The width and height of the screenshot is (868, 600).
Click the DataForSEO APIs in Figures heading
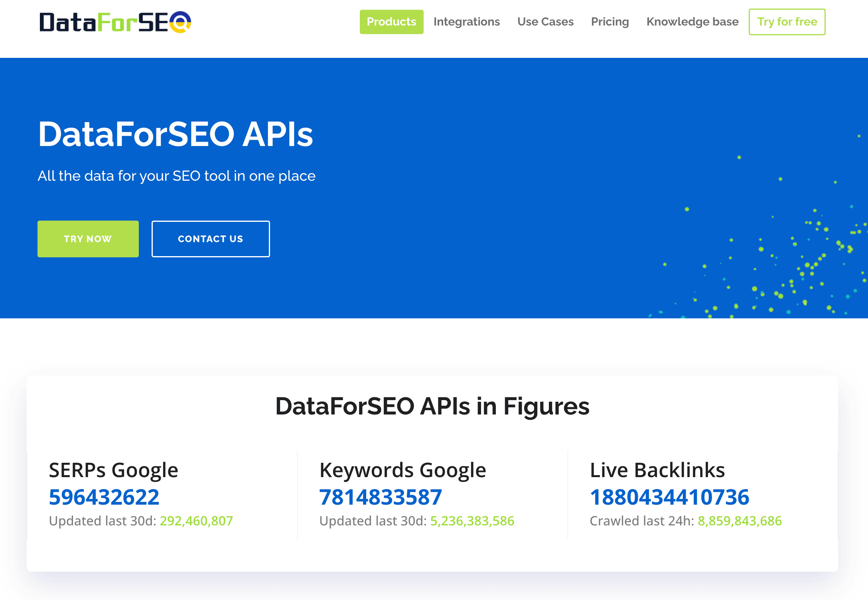point(432,407)
